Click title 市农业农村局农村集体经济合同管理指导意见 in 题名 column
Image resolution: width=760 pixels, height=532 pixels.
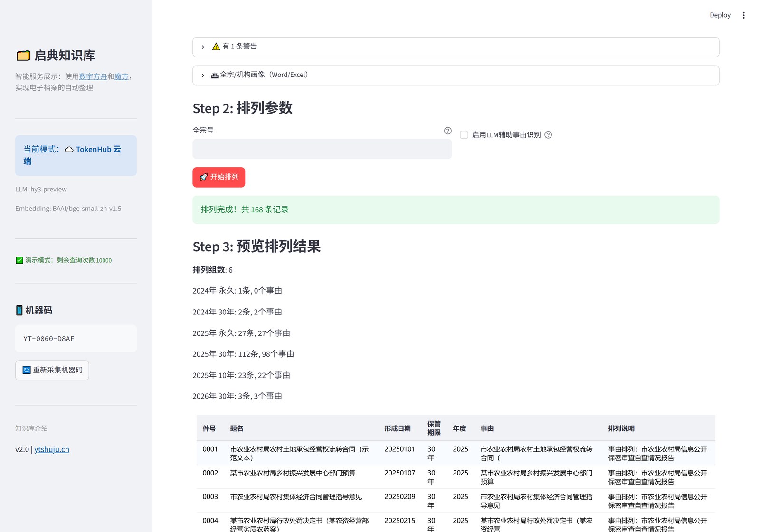[x=296, y=497]
